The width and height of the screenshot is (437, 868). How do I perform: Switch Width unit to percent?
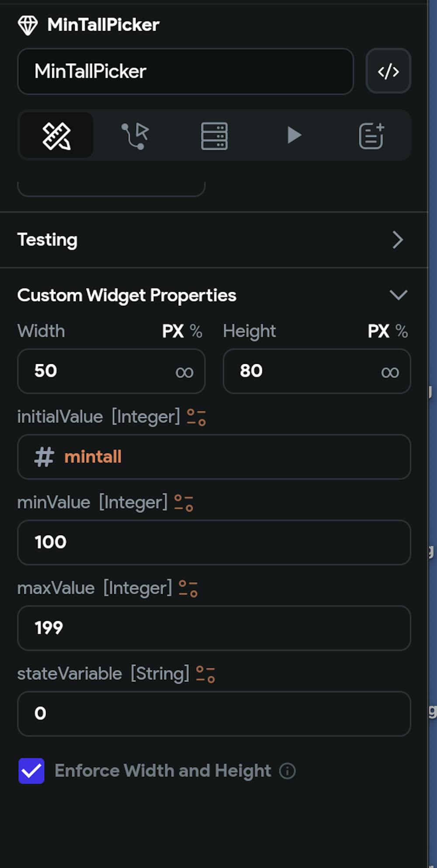[196, 332]
